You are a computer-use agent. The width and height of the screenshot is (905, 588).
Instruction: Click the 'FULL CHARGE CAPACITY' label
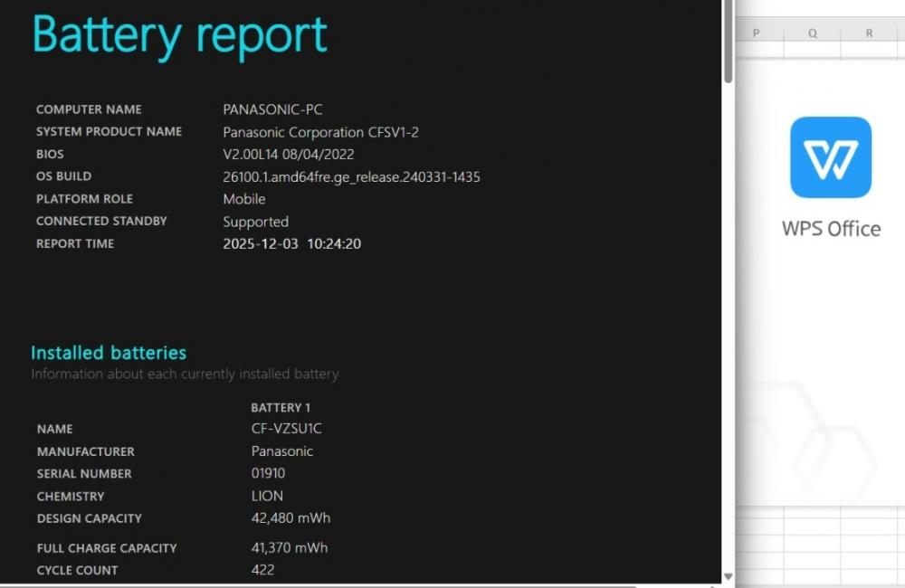pyautogui.click(x=107, y=548)
